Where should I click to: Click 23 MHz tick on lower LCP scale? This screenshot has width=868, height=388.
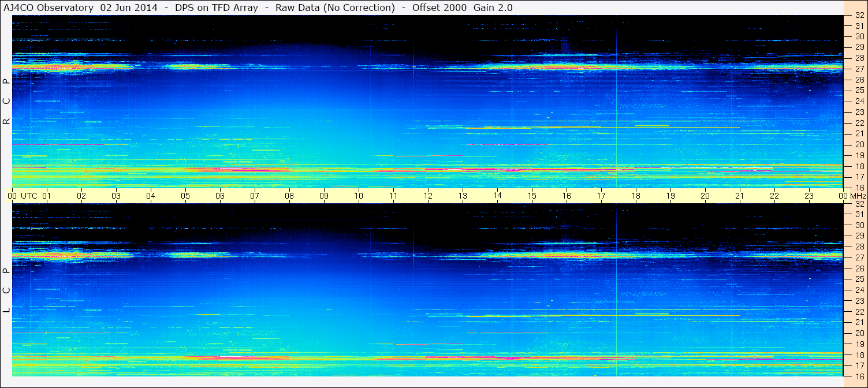coord(859,301)
